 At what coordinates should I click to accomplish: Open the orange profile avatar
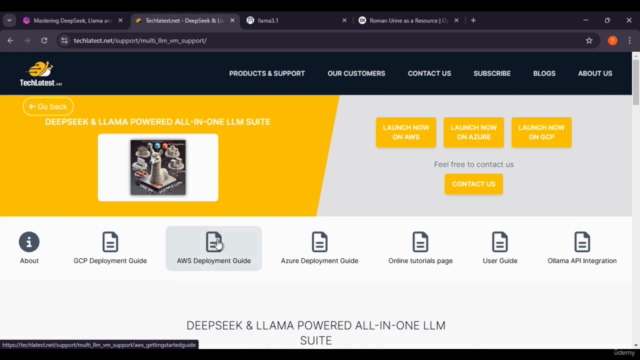[613, 40]
